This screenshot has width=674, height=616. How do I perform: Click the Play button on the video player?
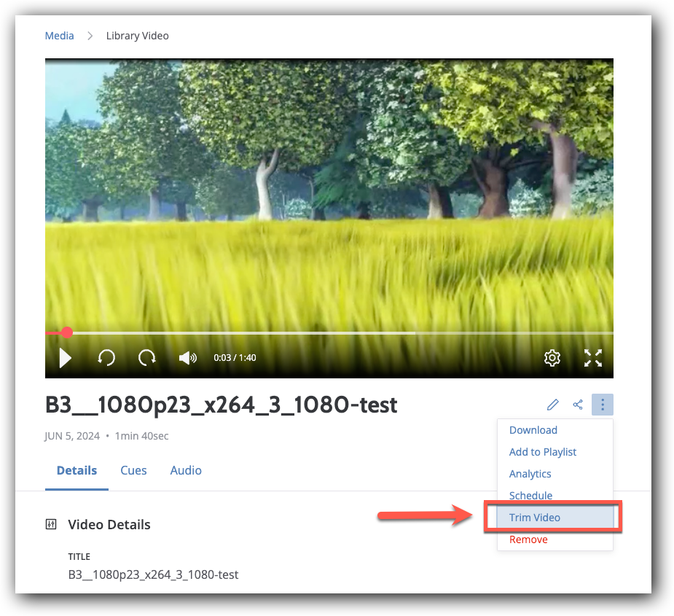[65, 358]
